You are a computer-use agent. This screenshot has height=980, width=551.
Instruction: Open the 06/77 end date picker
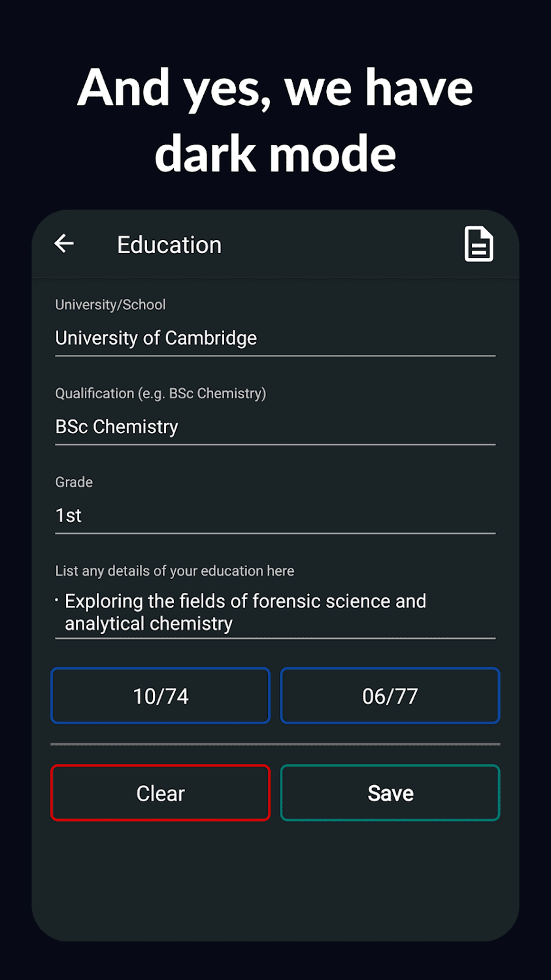tap(390, 696)
